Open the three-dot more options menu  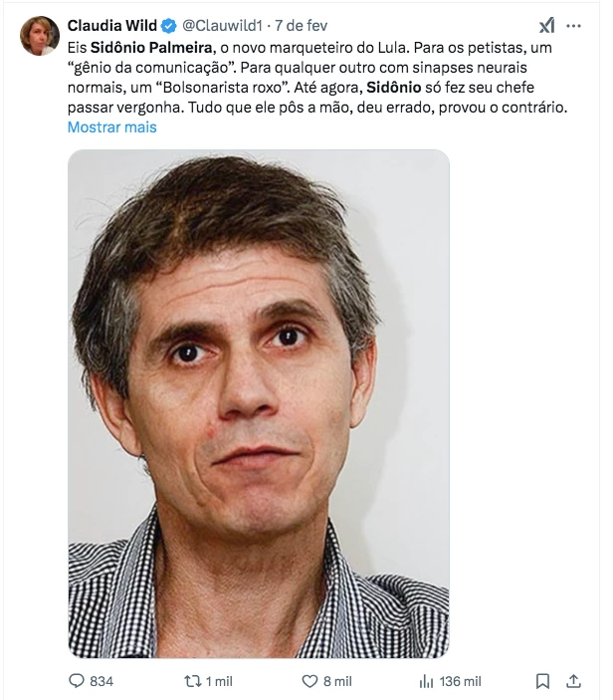573,26
